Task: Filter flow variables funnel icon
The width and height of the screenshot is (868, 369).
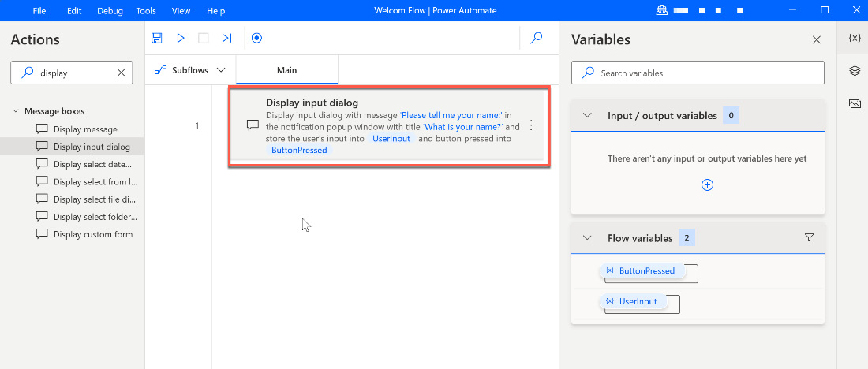Action: pyautogui.click(x=809, y=237)
